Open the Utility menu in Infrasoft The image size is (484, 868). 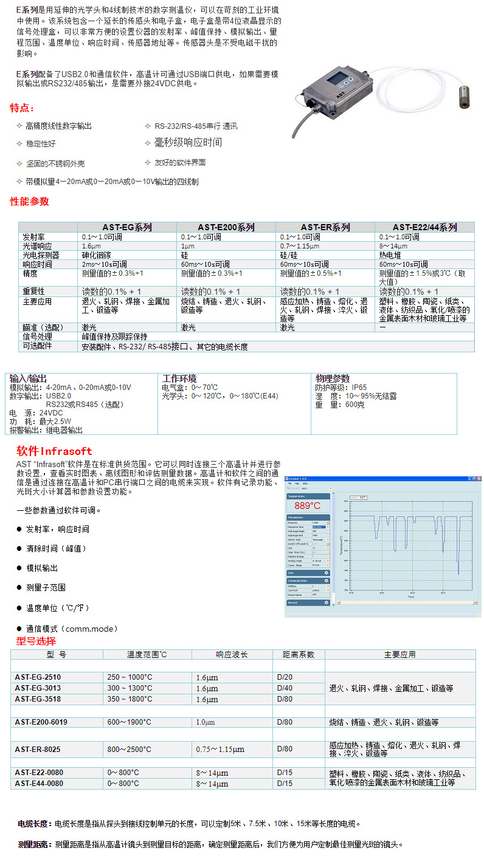[305, 484]
